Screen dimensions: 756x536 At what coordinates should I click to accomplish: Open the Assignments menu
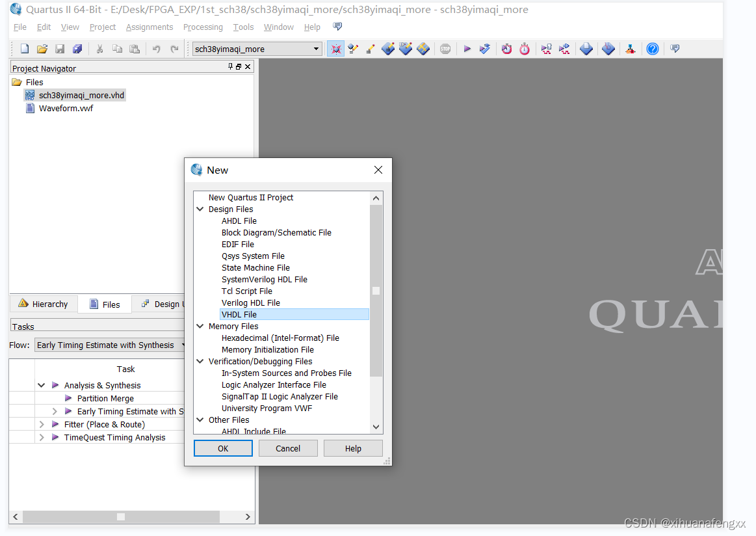click(150, 27)
